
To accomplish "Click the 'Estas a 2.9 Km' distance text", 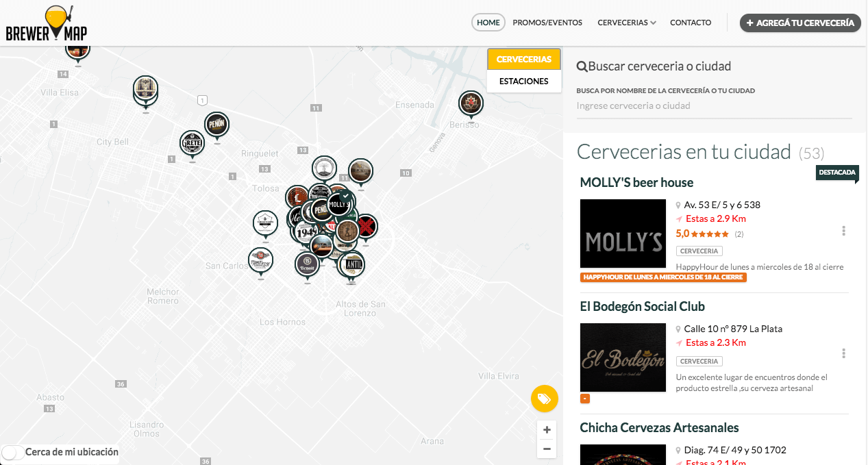I will click(716, 219).
